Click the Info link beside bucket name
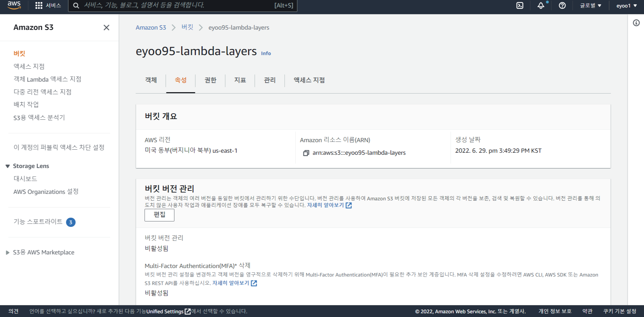This screenshot has height=317, width=644. pos(266,53)
